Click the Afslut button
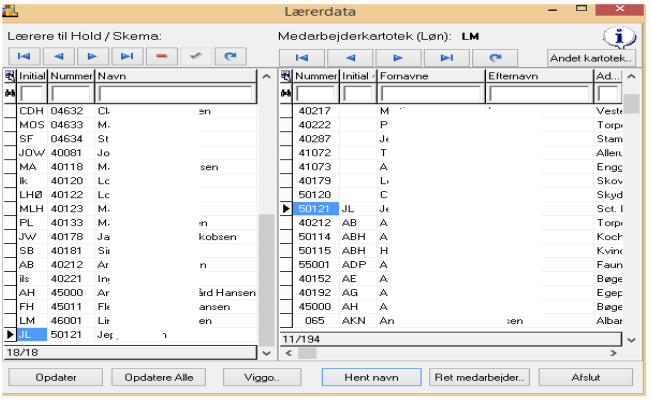651x404 pixels. click(x=586, y=377)
